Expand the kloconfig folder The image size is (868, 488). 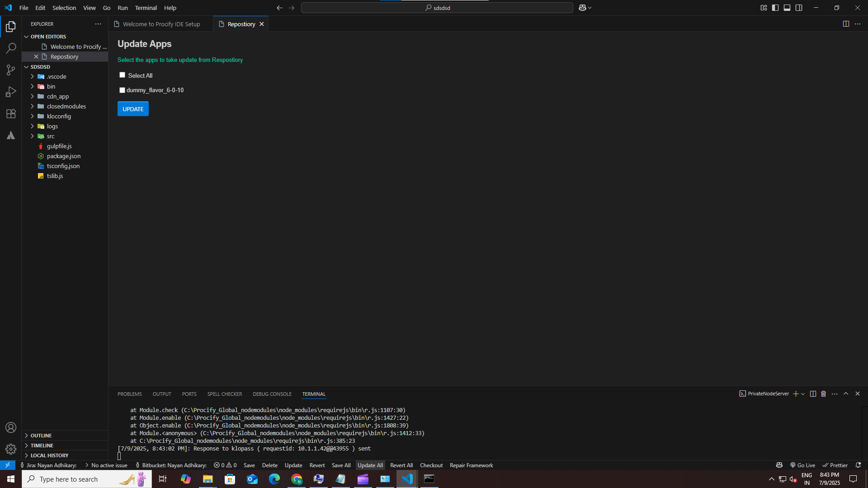[32, 116]
